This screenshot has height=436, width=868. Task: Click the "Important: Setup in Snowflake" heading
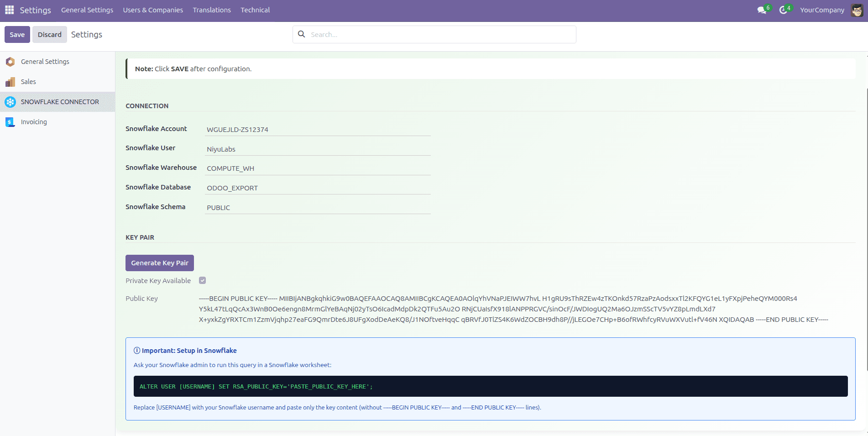click(x=189, y=351)
